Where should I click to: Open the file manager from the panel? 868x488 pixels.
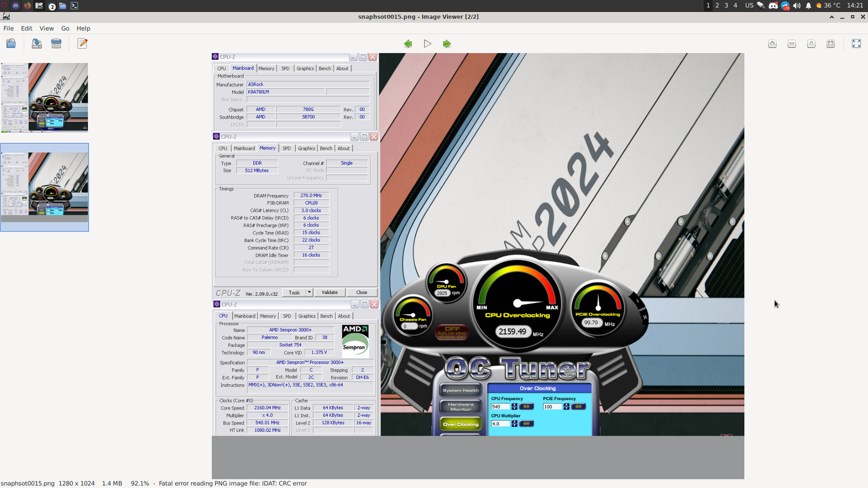click(x=63, y=5)
